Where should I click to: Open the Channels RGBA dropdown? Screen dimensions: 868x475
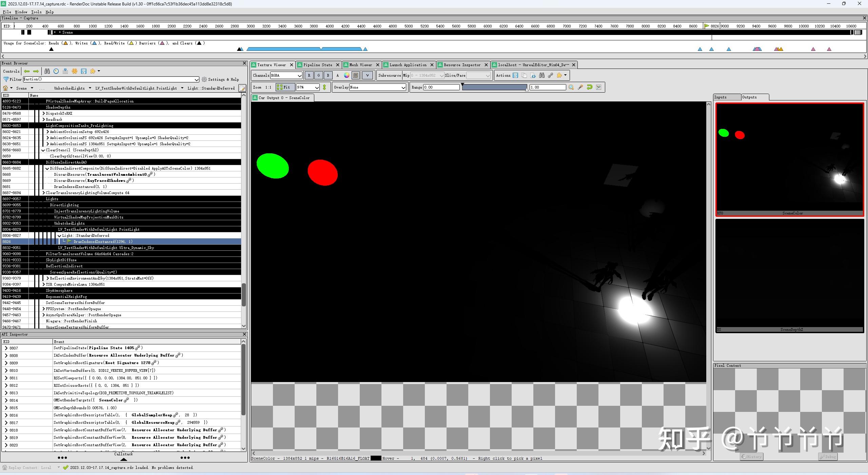tap(286, 75)
